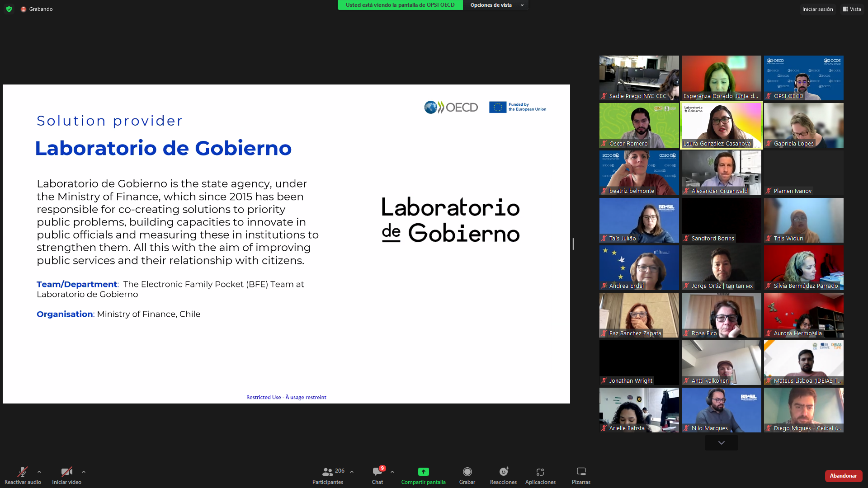This screenshot has height=488, width=868.
Task: Click the Iniciar video camera icon
Action: (x=66, y=472)
